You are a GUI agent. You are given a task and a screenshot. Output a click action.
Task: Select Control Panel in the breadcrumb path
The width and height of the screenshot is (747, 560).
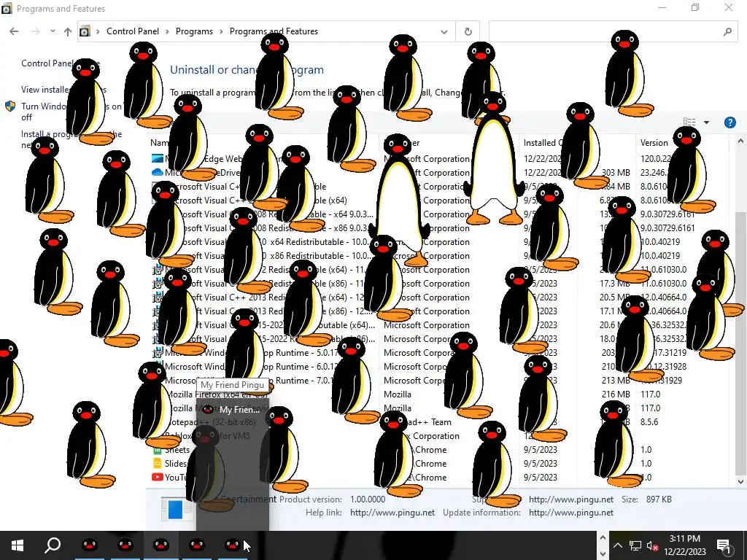(133, 31)
